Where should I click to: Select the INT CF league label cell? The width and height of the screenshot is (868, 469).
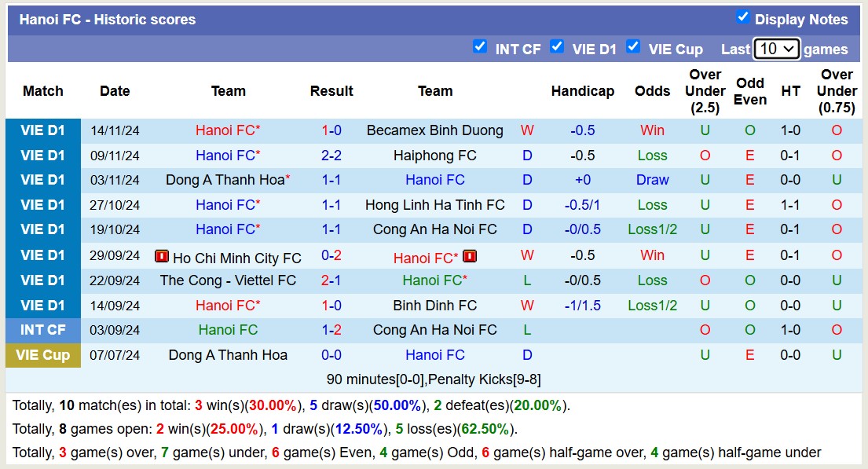[x=43, y=330]
